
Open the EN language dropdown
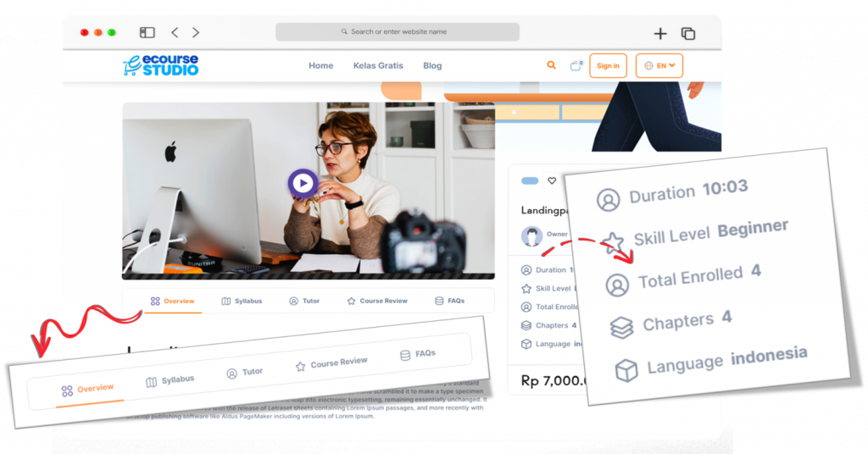pos(659,65)
